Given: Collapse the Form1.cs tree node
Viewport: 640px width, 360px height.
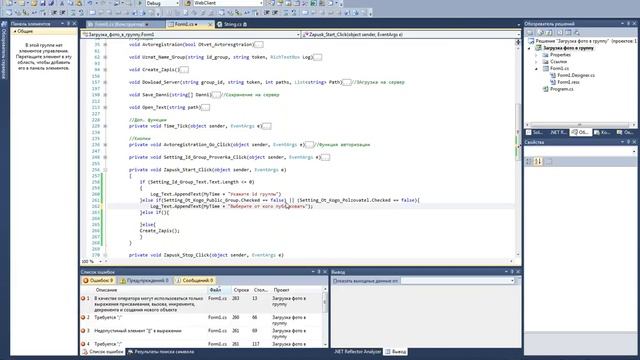Looking at the screenshot, I should click(537, 69).
